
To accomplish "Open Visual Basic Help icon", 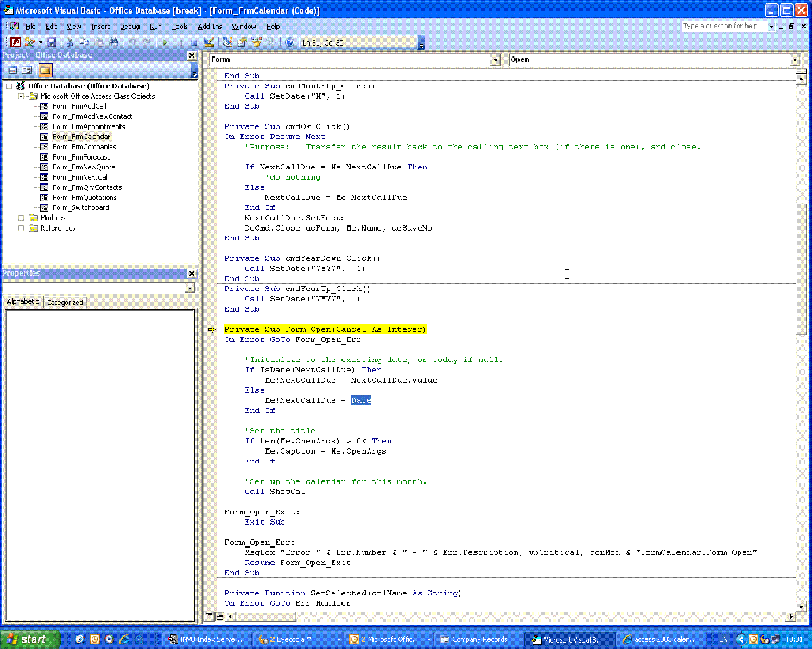I will pyautogui.click(x=290, y=42).
